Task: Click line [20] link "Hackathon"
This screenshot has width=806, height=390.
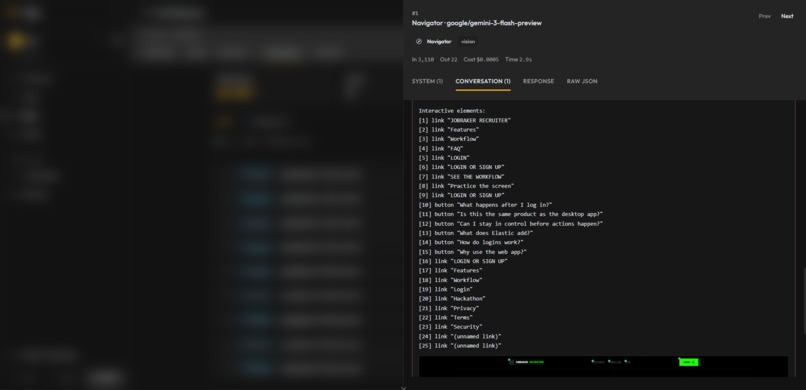Action: tap(452, 299)
